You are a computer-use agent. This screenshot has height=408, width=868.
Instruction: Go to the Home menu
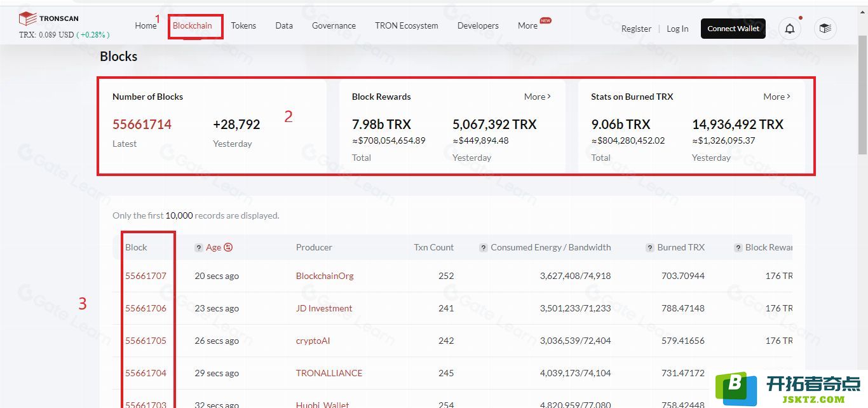point(146,25)
